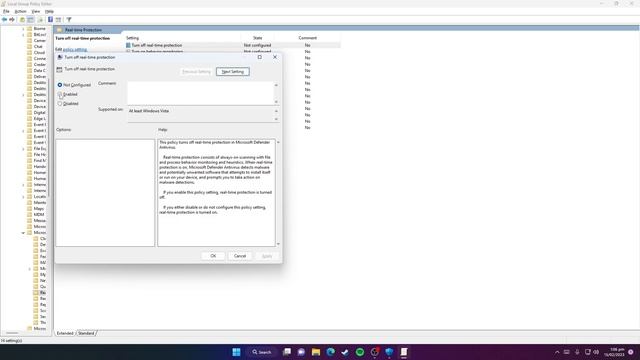Close the Turn off real-time protection dialog
Screen dimensions: 640x360
tap(275, 57)
